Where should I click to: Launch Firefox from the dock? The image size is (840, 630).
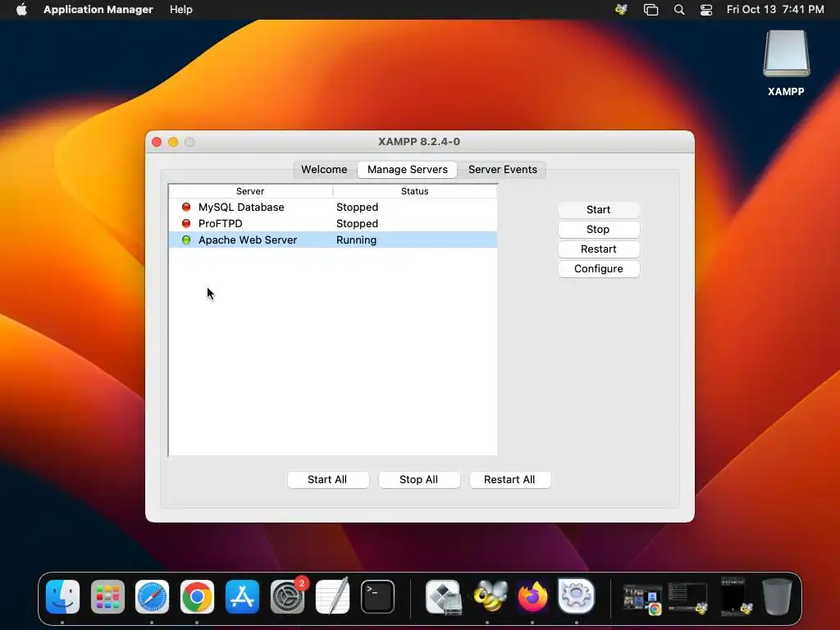(x=532, y=597)
